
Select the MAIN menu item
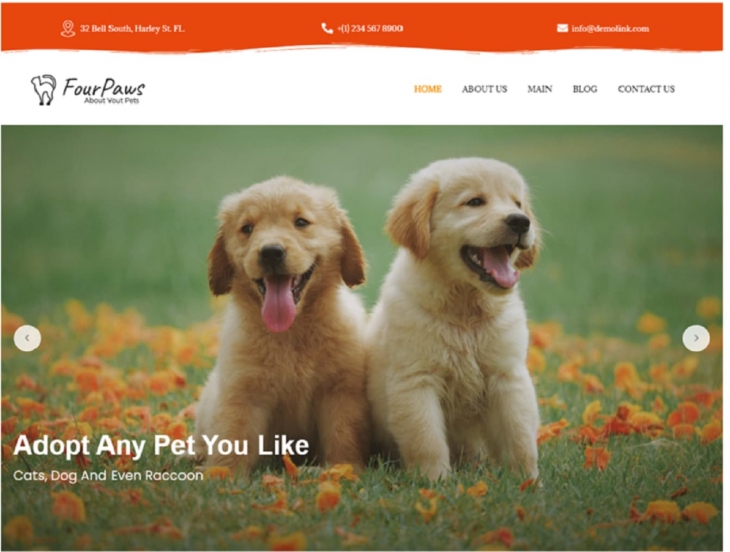pyautogui.click(x=540, y=89)
